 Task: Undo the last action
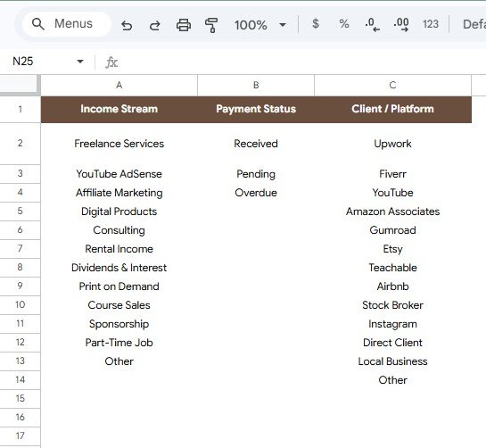click(x=127, y=25)
